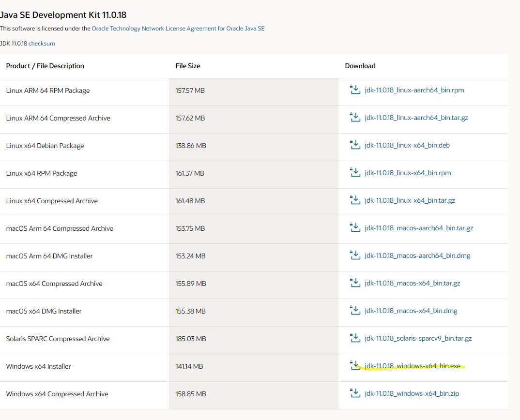Click download icon for Linux x64 Debian package
Viewport: 520px width, 420px height.
point(355,145)
